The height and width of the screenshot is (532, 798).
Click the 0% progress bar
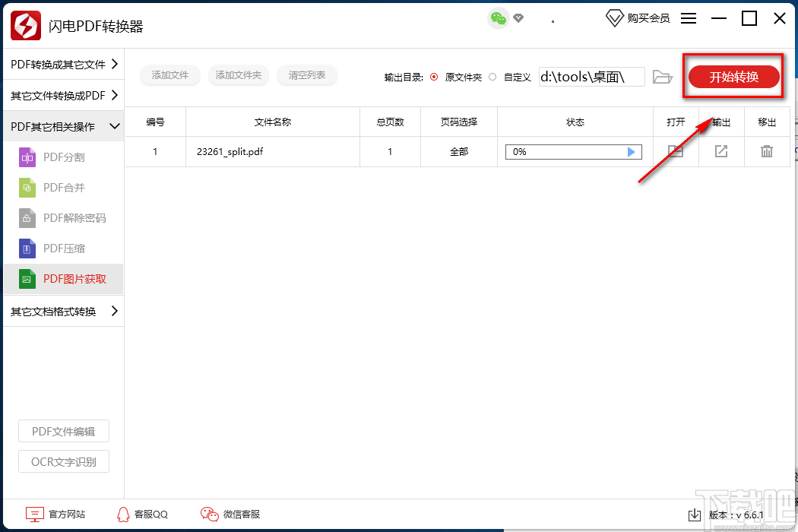[x=574, y=152]
